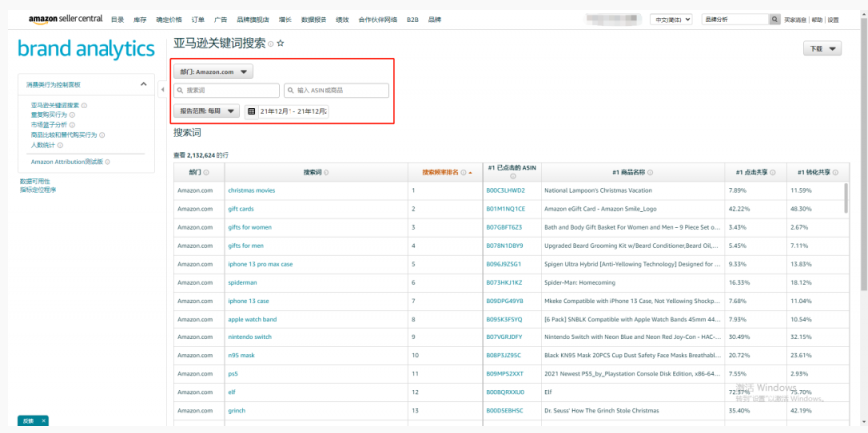Open the 合作伙伴网络 menu
The width and height of the screenshot is (868, 433).
pos(378,19)
